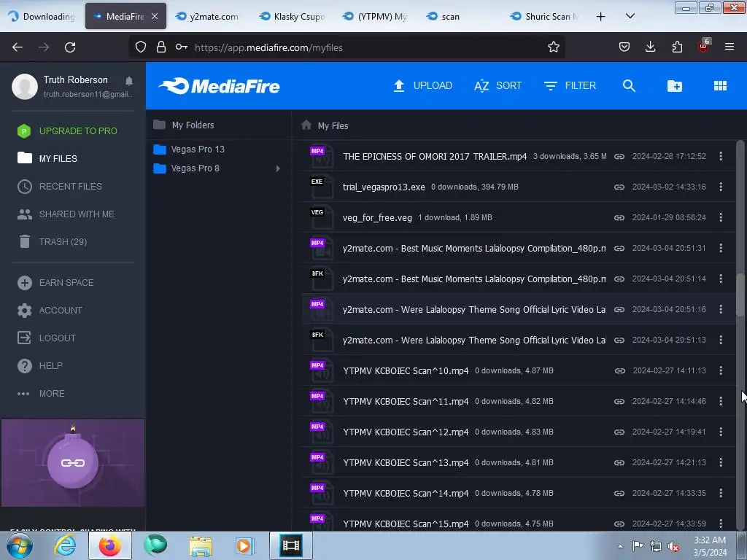Open the Firefox extensions puzzle icon

tap(677, 47)
